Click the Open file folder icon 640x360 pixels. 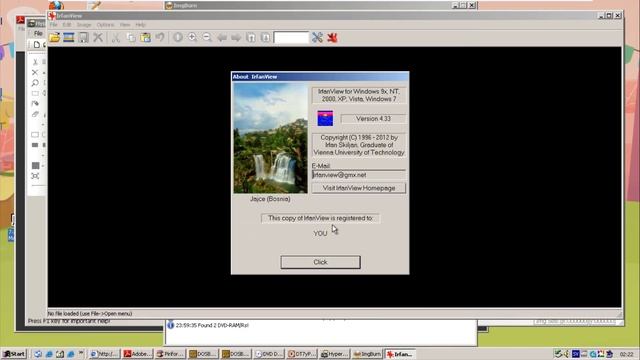click(x=54, y=38)
